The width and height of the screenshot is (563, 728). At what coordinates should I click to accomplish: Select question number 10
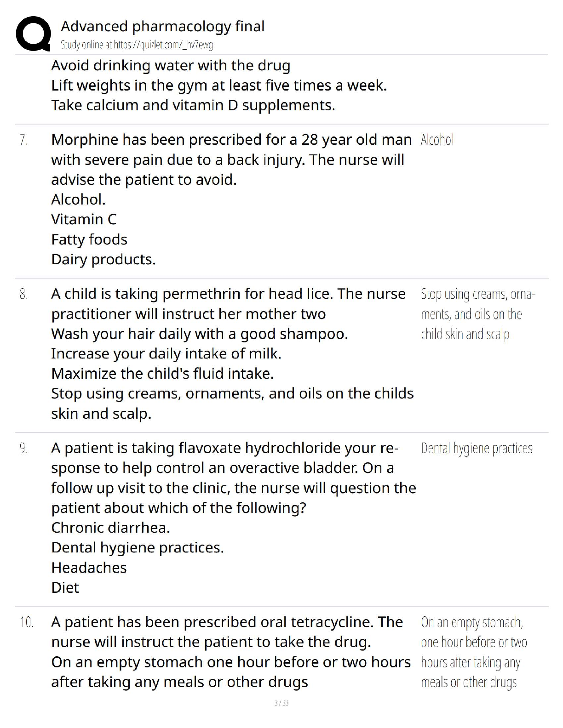pyautogui.click(x=26, y=622)
